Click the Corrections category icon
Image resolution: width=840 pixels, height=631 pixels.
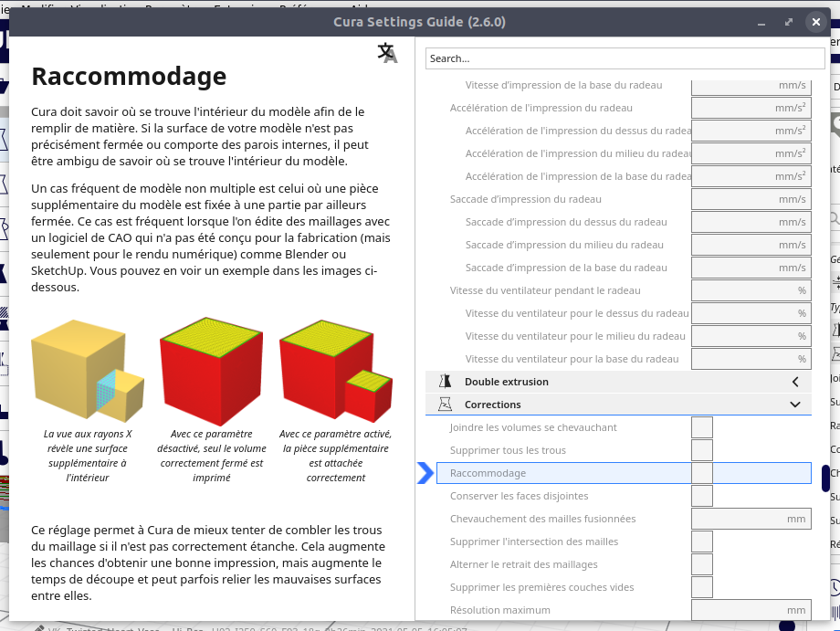446,405
